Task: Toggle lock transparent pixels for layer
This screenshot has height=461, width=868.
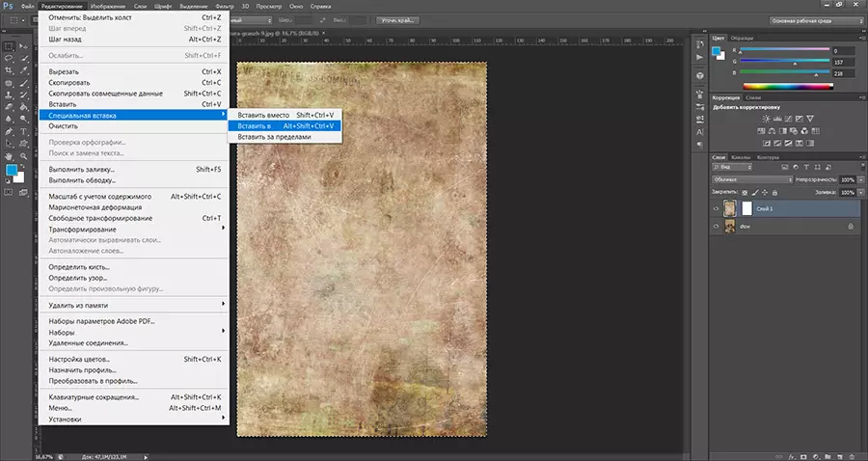Action: [743, 193]
